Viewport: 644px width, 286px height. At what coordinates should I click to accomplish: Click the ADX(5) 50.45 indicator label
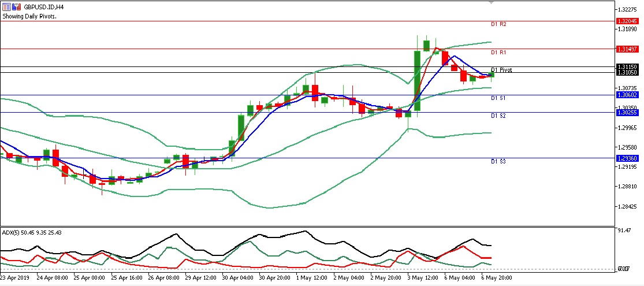tap(32, 233)
